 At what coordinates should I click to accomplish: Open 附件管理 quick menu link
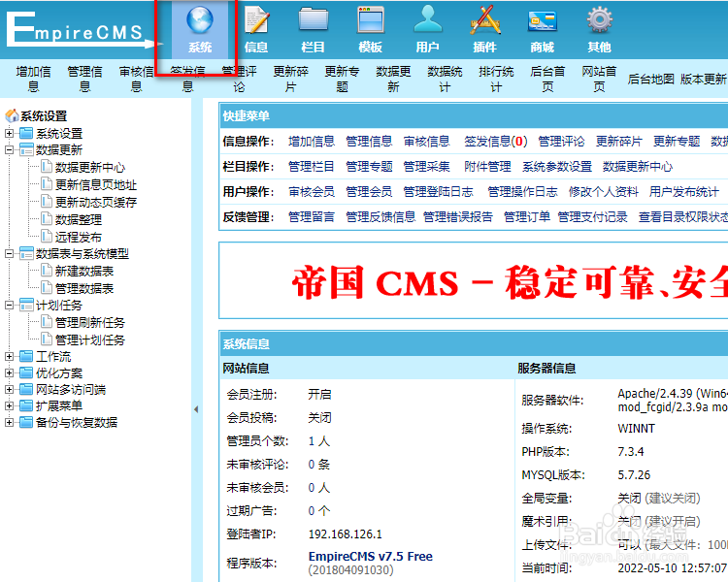(487, 166)
